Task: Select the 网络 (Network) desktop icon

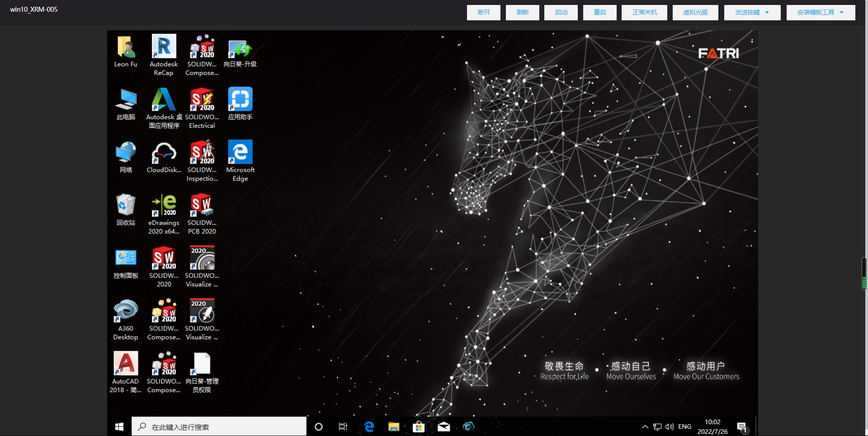Action: (126, 157)
